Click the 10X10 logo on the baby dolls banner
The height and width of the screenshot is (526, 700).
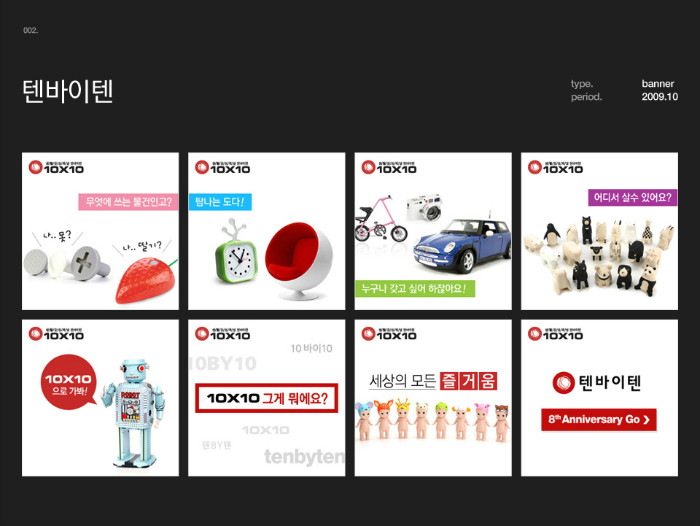coord(389,334)
